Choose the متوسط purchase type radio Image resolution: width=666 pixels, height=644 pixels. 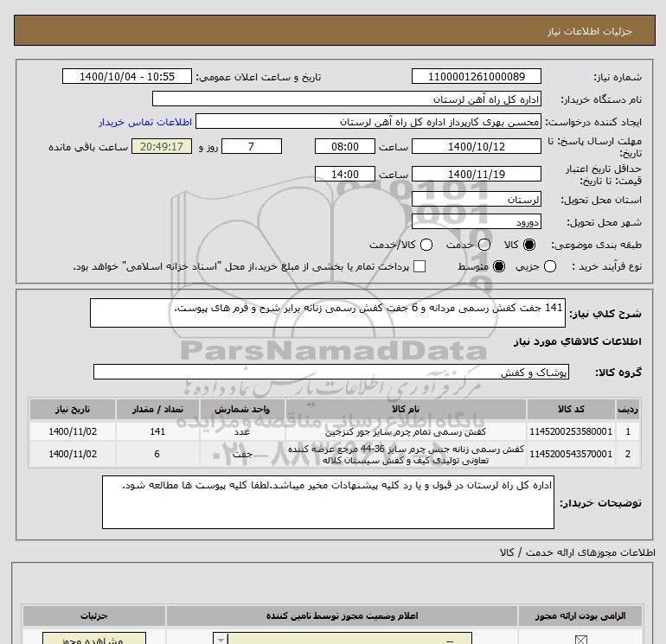click(x=499, y=266)
